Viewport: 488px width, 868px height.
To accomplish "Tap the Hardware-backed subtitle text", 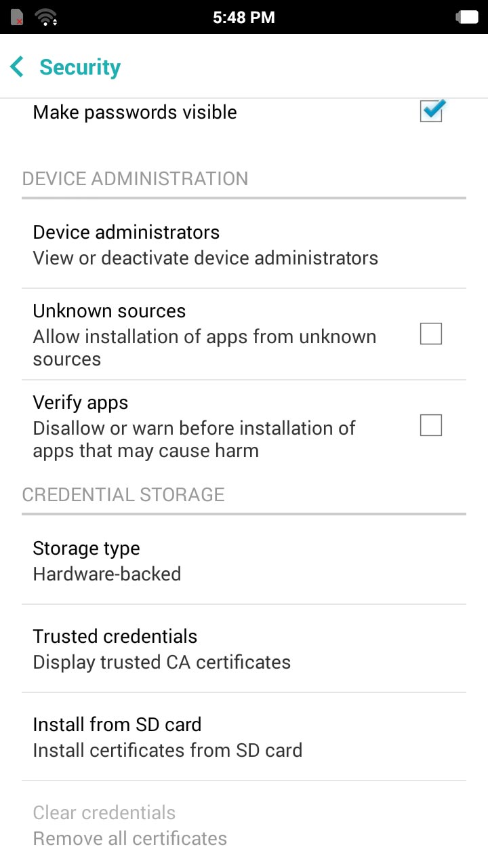I will point(107,574).
